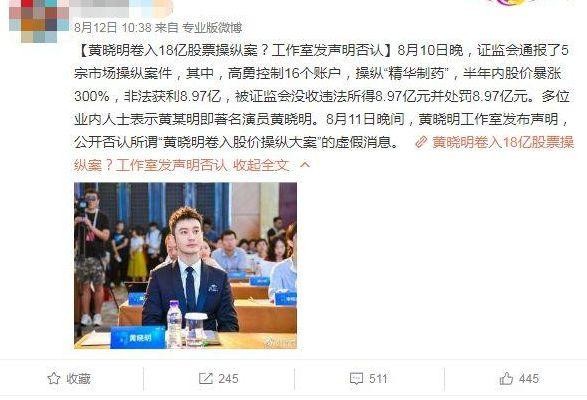The height and width of the screenshot is (400, 587).
Task: Click the blurred username above the timestamp
Action: [x=122, y=8]
